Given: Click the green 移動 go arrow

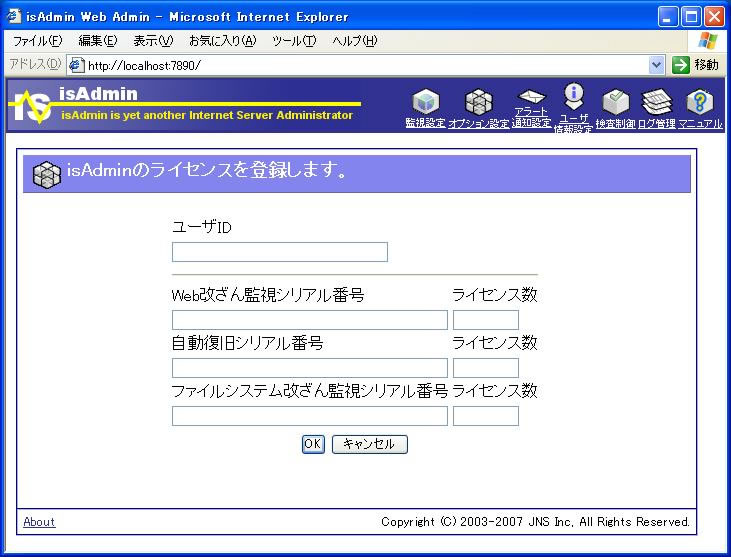Looking at the screenshot, I should pyautogui.click(x=681, y=65).
